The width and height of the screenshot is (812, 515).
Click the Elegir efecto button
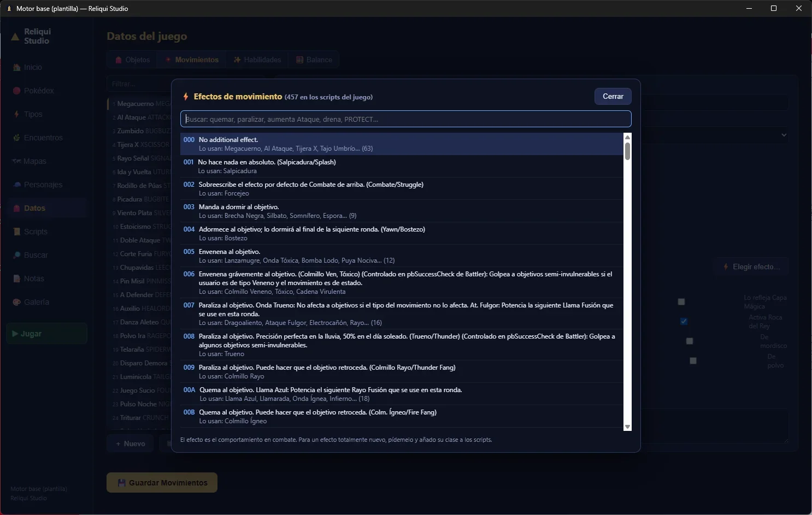tap(751, 267)
